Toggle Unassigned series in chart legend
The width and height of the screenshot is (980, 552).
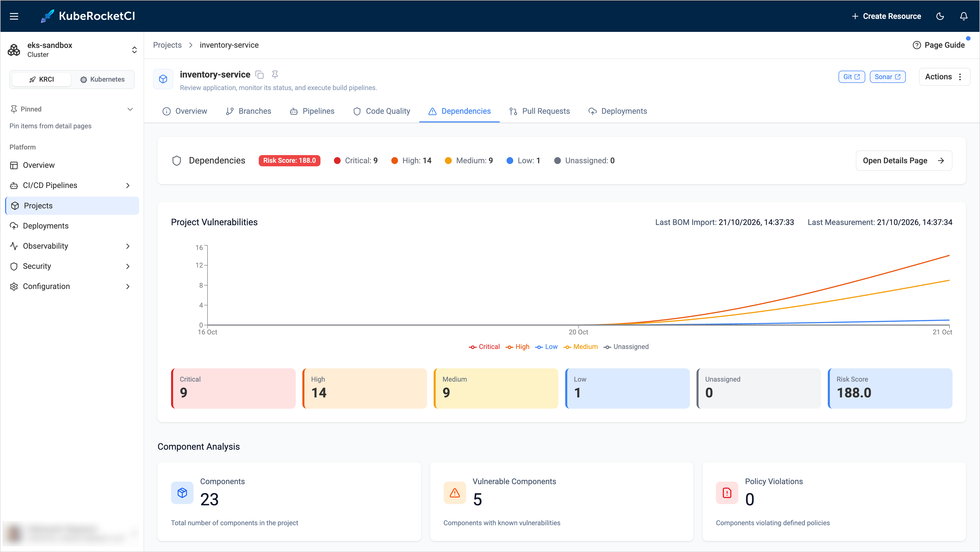click(x=626, y=347)
